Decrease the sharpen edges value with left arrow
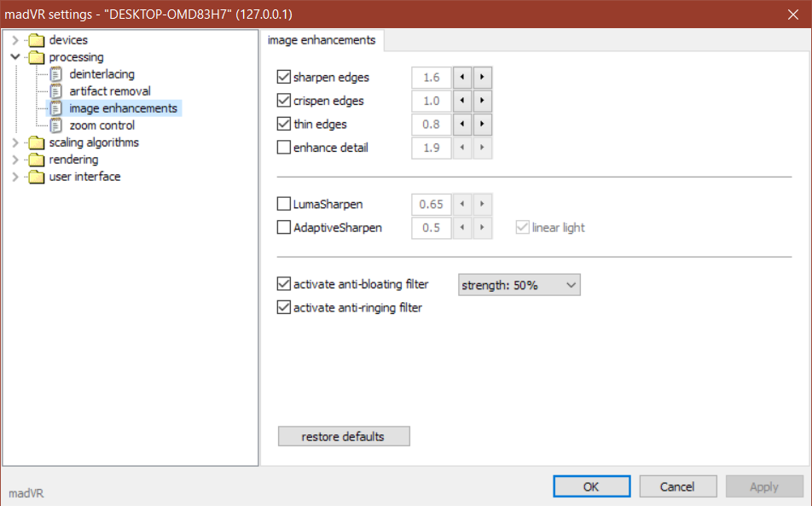This screenshot has height=506, width=812. click(462, 77)
